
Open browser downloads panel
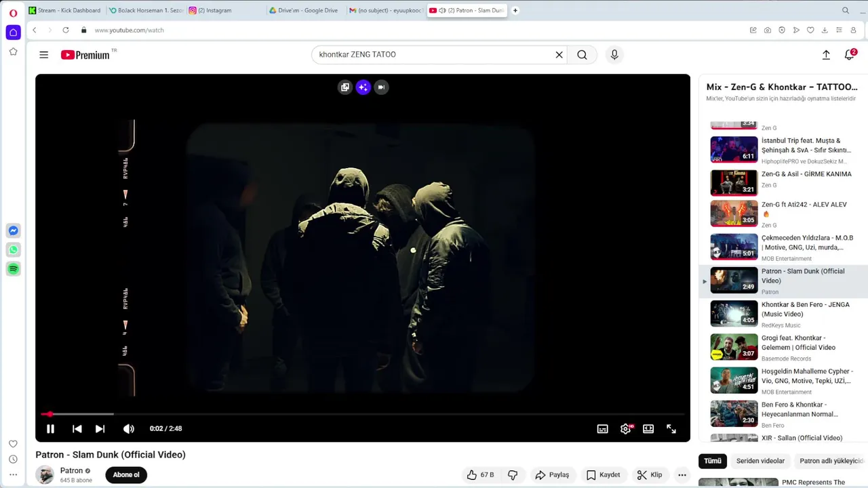tap(825, 30)
